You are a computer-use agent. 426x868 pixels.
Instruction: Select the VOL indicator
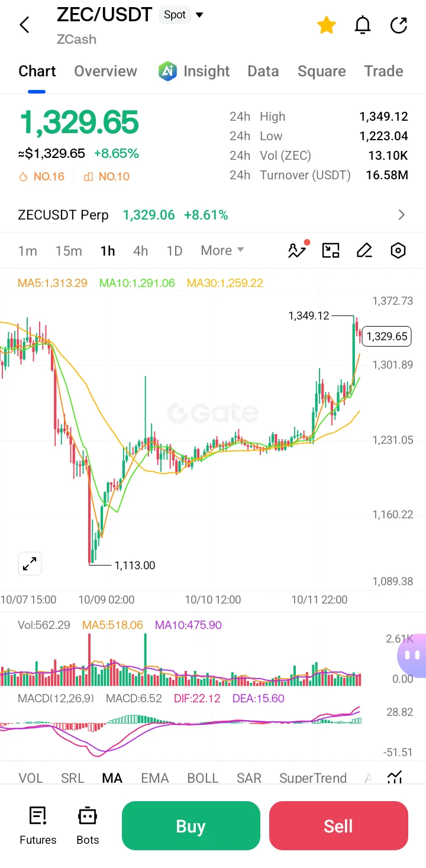pos(31,777)
